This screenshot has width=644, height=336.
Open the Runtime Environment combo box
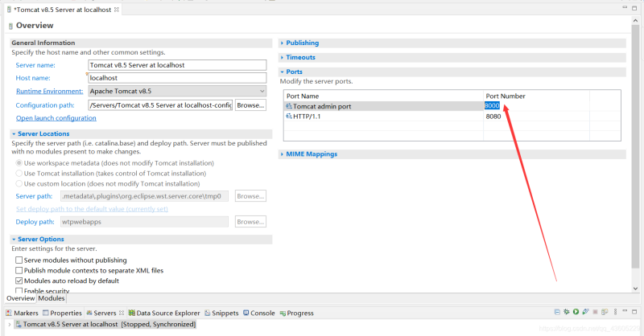pos(177,91)
